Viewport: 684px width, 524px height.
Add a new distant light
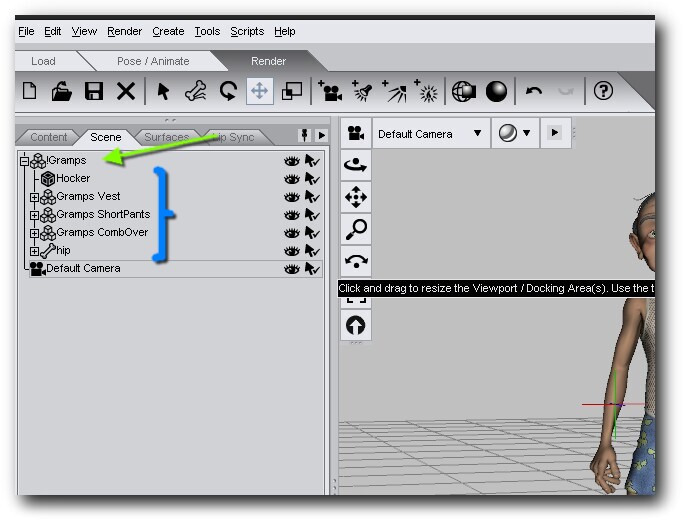click(394, 92)
